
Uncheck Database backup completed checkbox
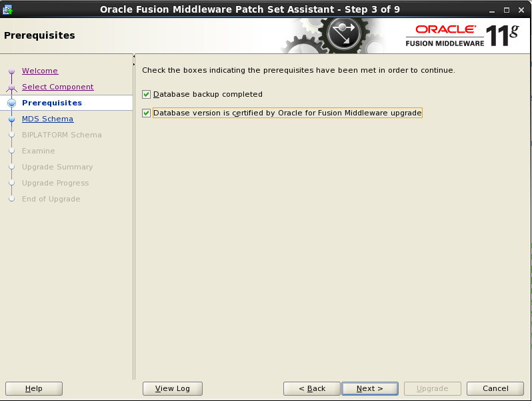coord(146,94)
